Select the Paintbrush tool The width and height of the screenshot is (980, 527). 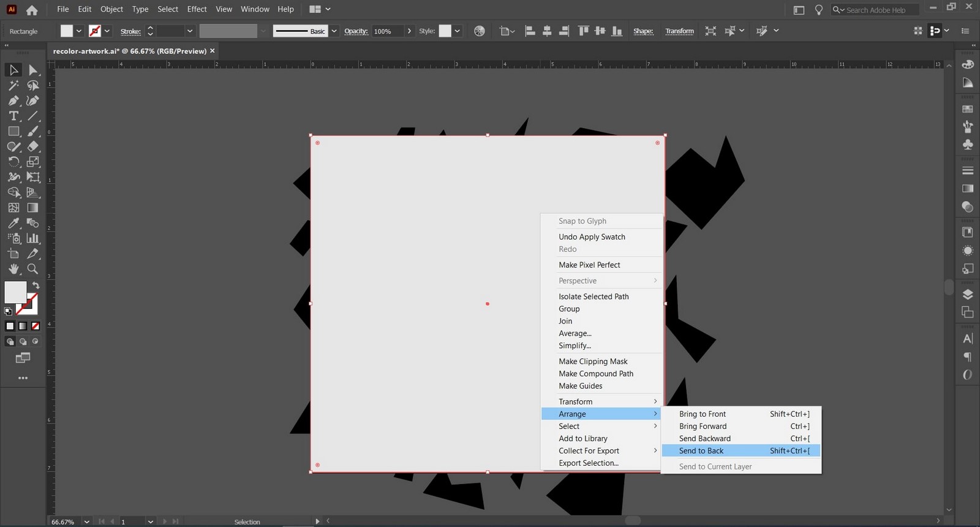tap(33, 131)
